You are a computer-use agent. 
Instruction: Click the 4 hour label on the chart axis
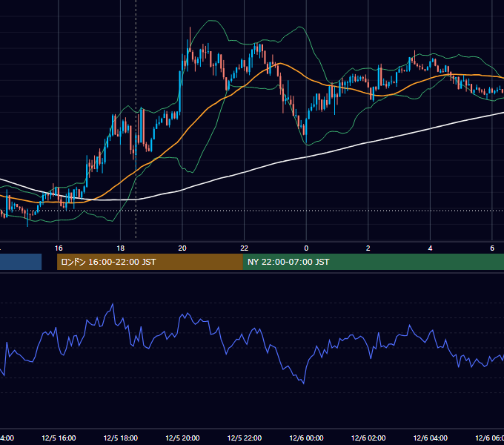point(430,248)
